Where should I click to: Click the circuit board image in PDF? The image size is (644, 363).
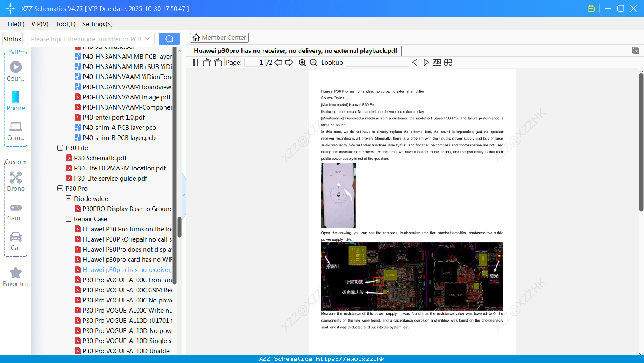click(x=412, y=276)
